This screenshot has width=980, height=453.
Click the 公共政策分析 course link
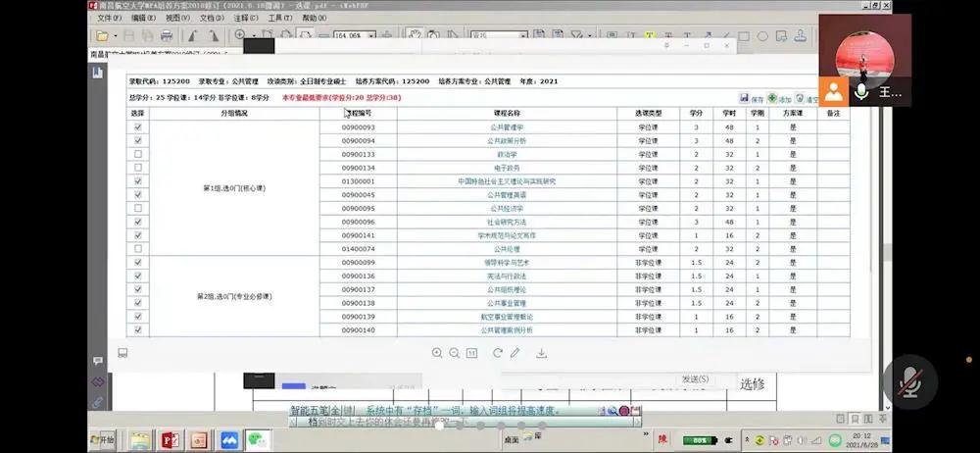(507, 141)
